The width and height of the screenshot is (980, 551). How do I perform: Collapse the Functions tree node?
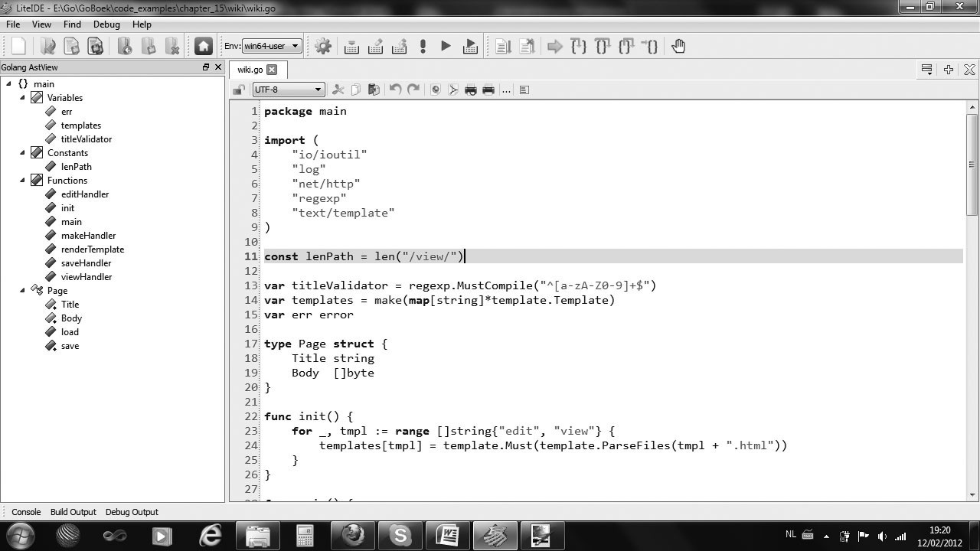pyautogui.click(x=22, y=181)
